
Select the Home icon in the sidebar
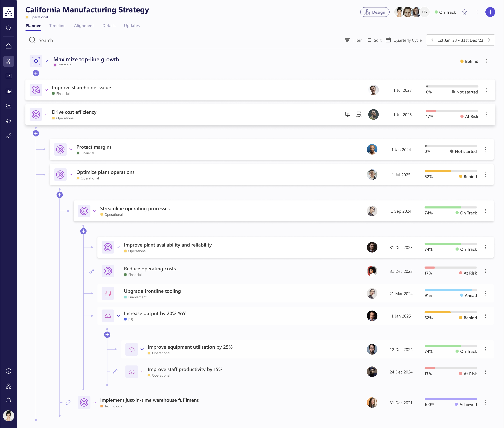pos(9,46)
